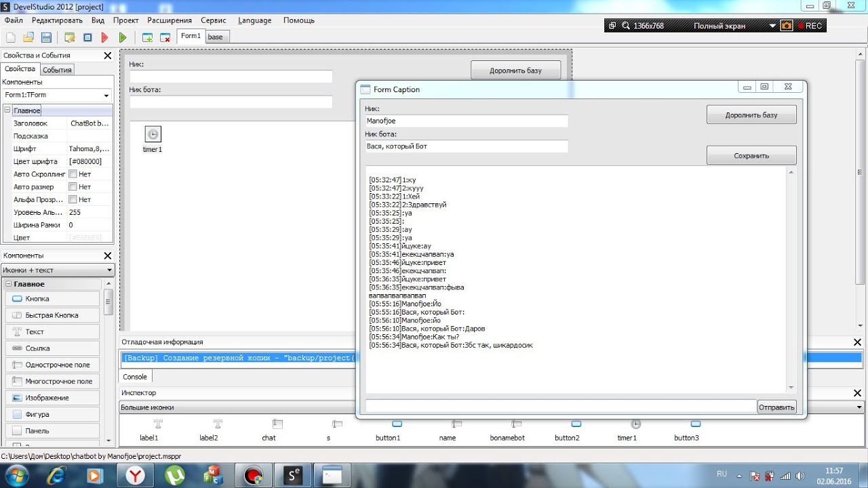This screenshot has width=868, height=488.
Task: Click the Цвет шрифта value [#080000]
Action: 85,161
